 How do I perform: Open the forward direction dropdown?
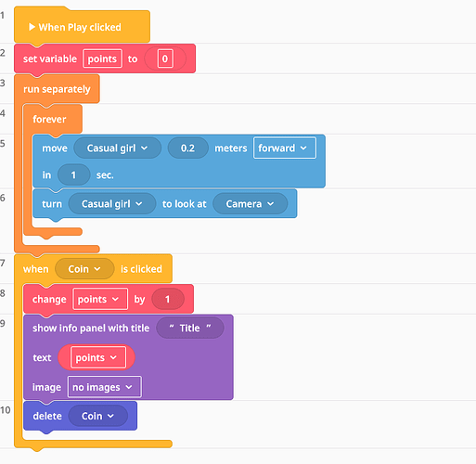tap(285, 148)
